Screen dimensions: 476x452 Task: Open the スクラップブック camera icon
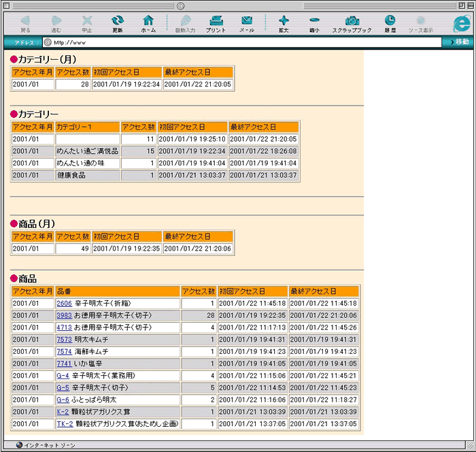click(x=352, y=24)
